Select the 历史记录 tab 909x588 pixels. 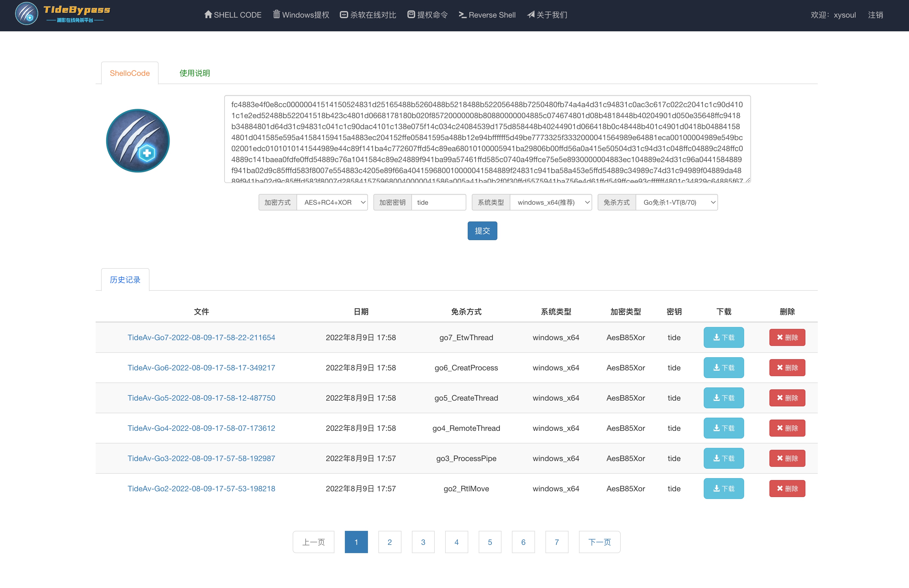point(125,280)
